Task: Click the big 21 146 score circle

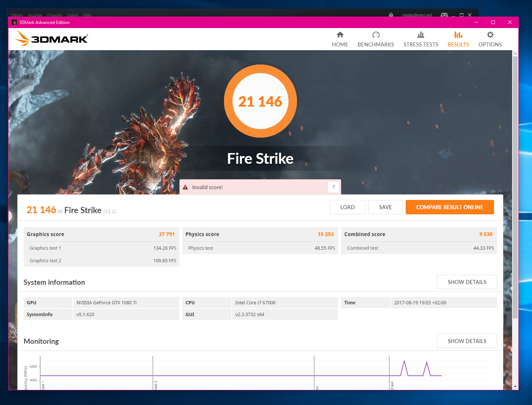Action: tap(260, 101)
